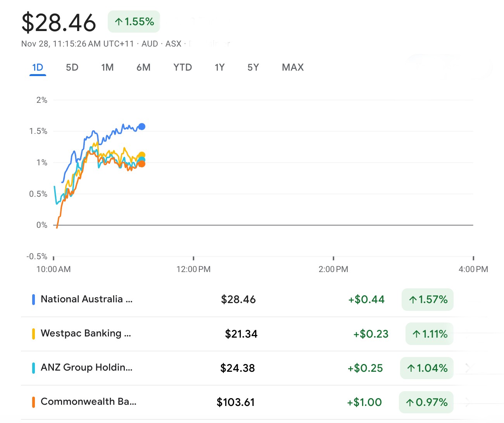Open the 1M chart range

pyautogui.click(x=107, y=68)
